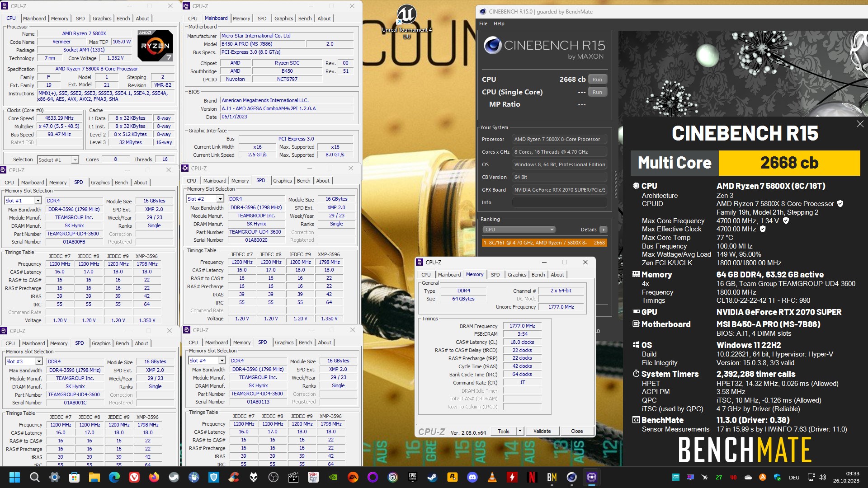This screenshot has height=488, width=868.
Task: Click the Info field in Cinebench
Action: [x=560, y=202]
